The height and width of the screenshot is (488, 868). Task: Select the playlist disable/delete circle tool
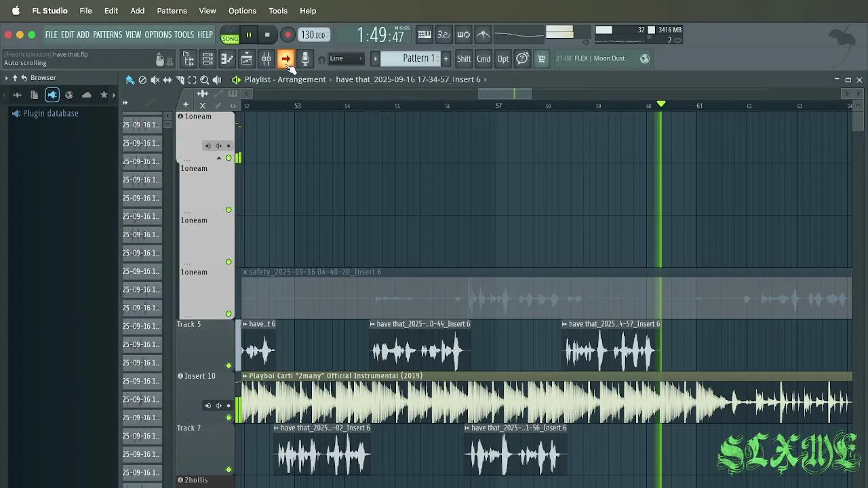[x=142, y=79]
